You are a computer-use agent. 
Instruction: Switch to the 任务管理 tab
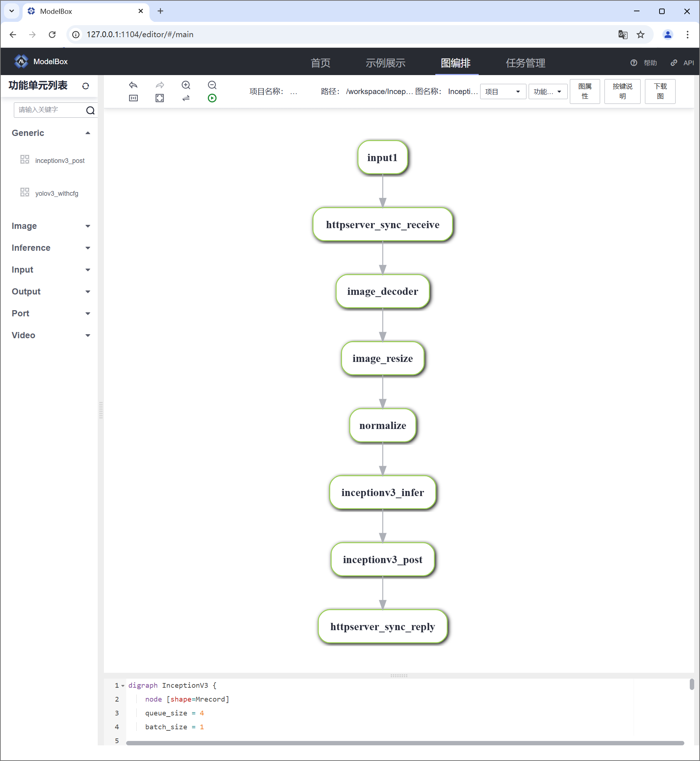pyautogui.click(x=525, y=63)
